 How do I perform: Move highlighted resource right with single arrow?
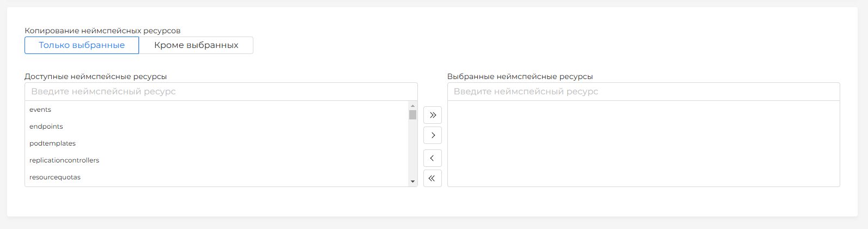[x=433, y=135]
